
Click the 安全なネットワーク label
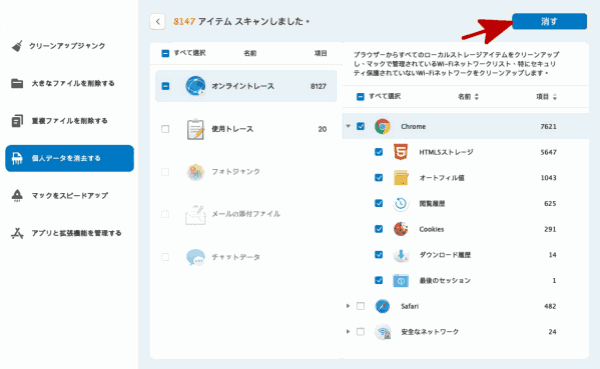tap(429, 332)
